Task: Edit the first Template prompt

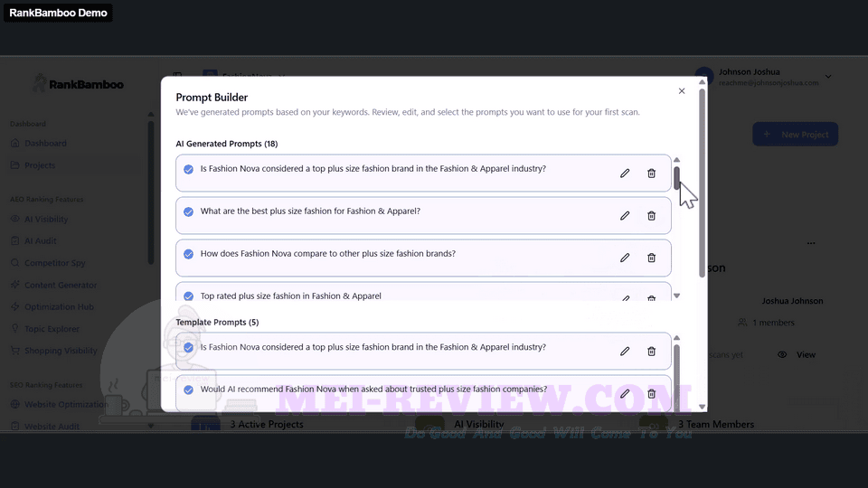Action: point(625,352)
